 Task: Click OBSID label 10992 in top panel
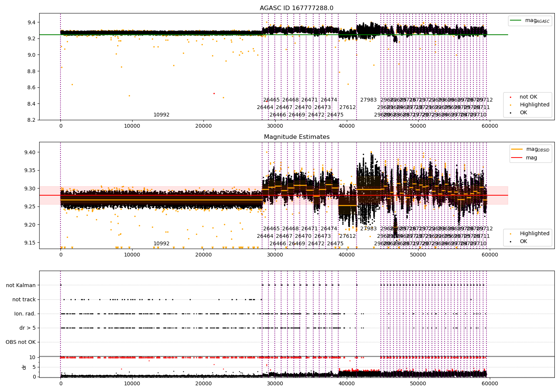[x=161, y=115]
